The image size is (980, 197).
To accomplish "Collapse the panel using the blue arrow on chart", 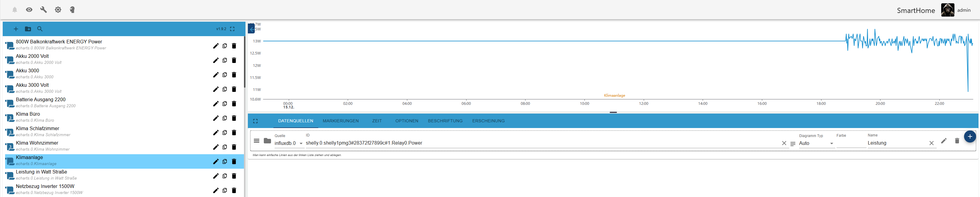I will [251, 29].
